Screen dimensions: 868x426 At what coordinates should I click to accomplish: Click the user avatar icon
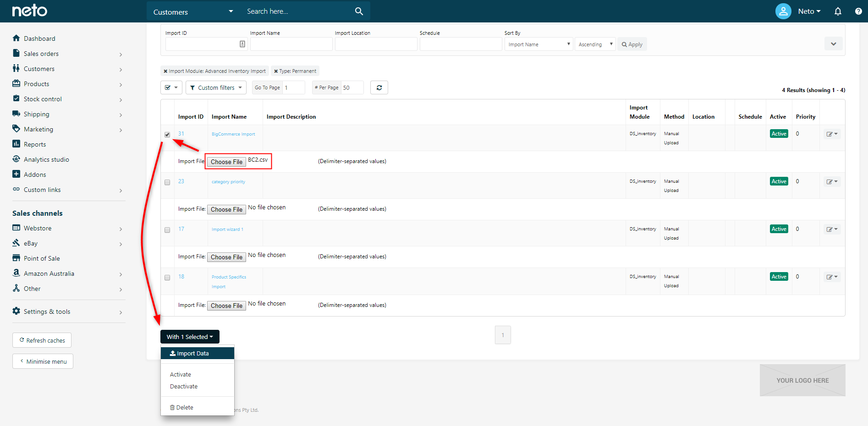click(783, 11)
